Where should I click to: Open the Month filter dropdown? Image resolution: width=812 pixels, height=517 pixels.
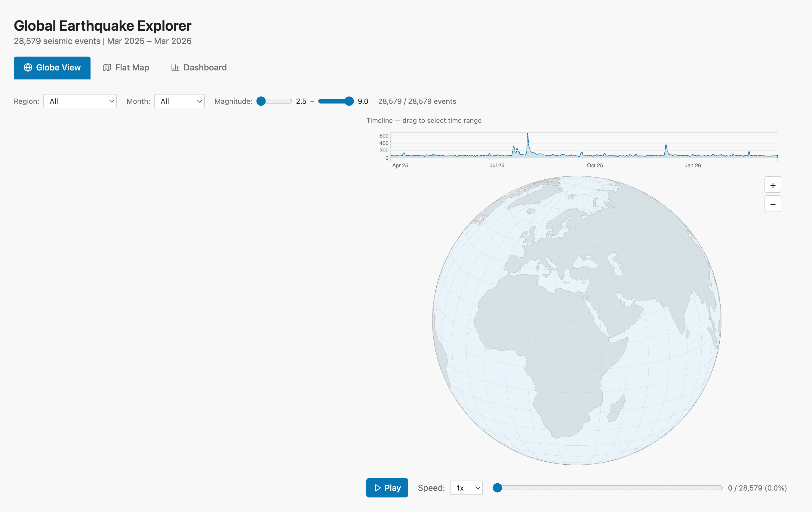pyautogui.click(x=179, y=101)
